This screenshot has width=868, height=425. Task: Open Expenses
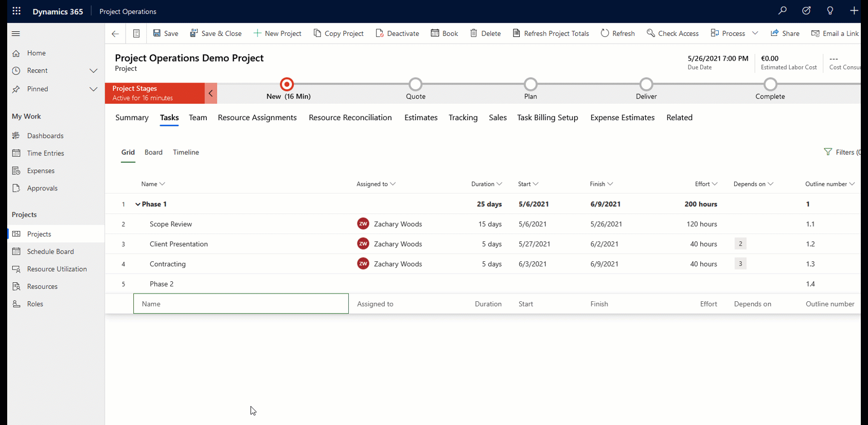point(41,170)
